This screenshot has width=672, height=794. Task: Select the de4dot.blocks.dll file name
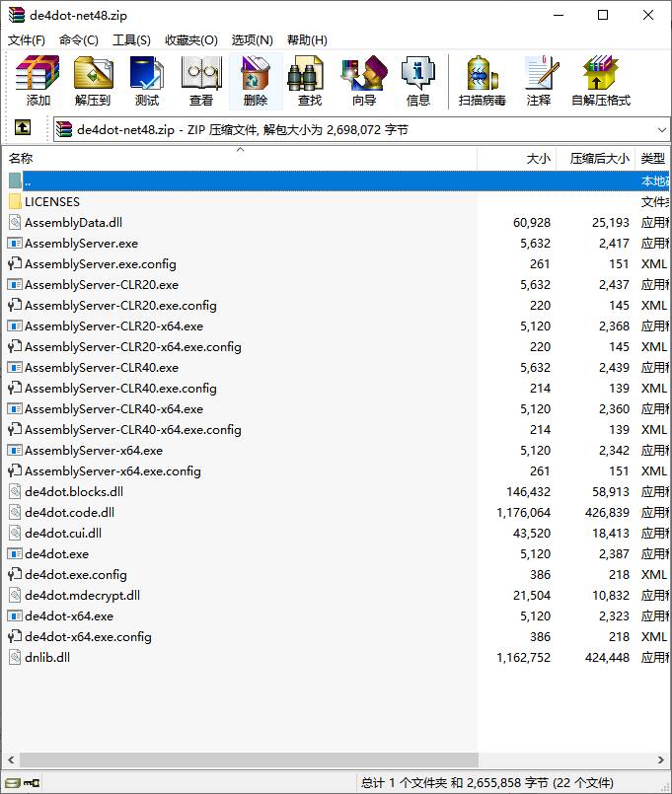tap(74, 492)
